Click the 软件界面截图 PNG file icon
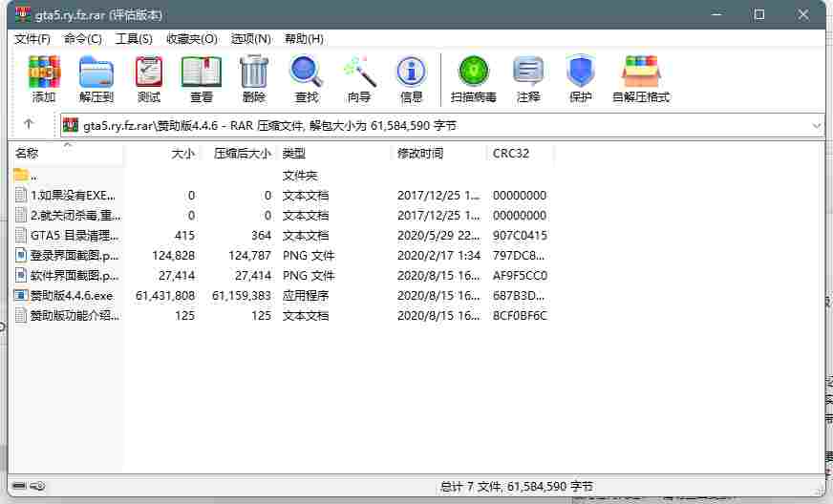This screenshot has height=504, width=833. [21, 275]
